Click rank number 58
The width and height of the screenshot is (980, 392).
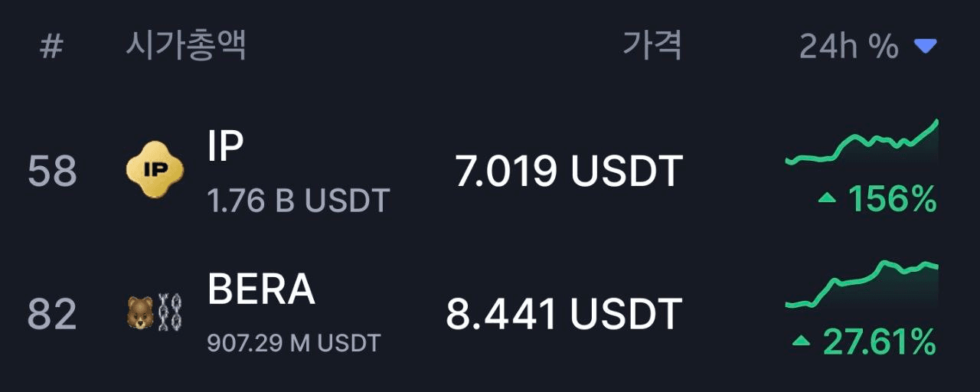tap(52, 171)
